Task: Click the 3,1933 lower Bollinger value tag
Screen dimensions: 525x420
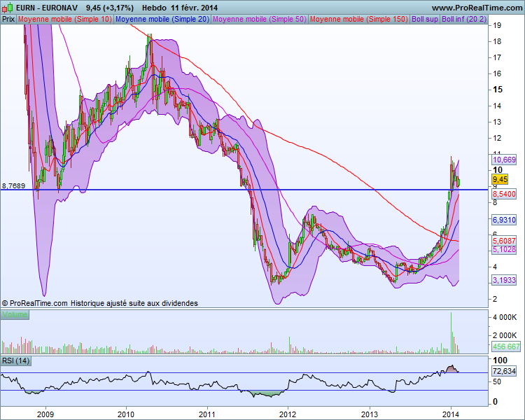Action: click(504, 280)
